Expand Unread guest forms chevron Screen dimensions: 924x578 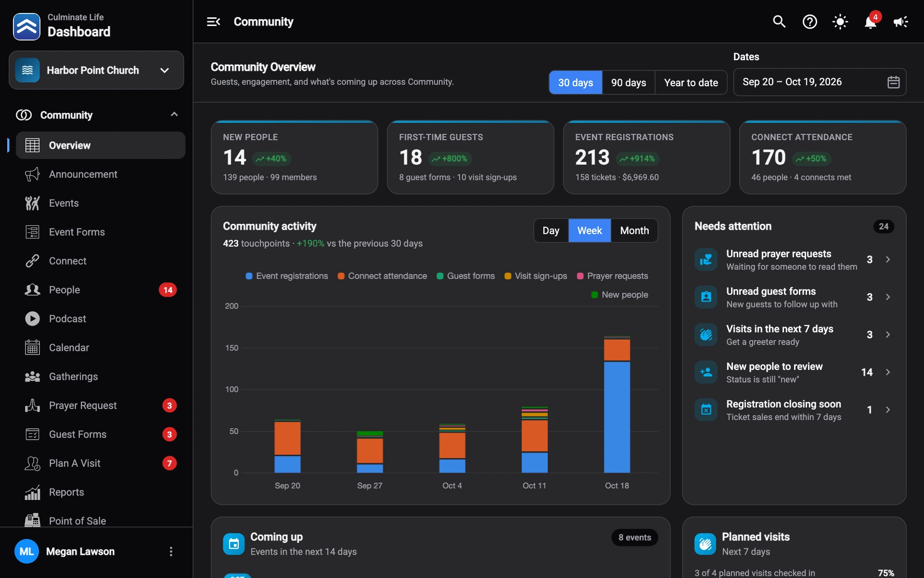pos(888,297)
